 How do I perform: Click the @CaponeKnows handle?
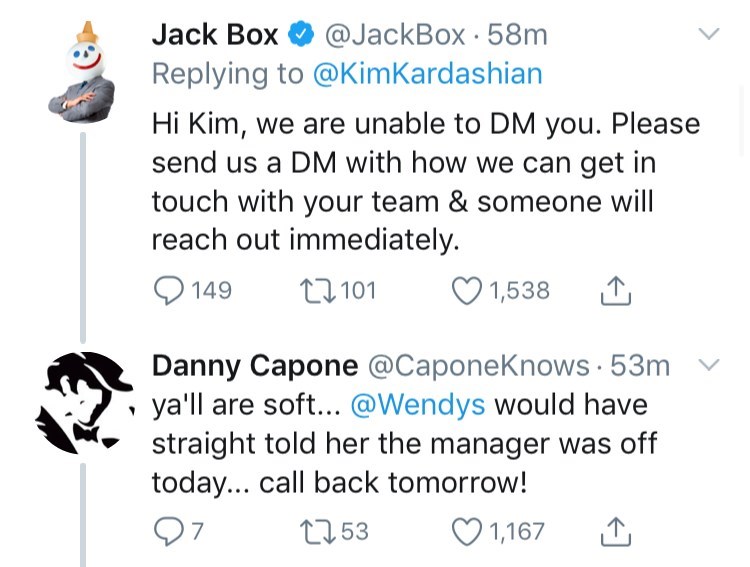478,366
